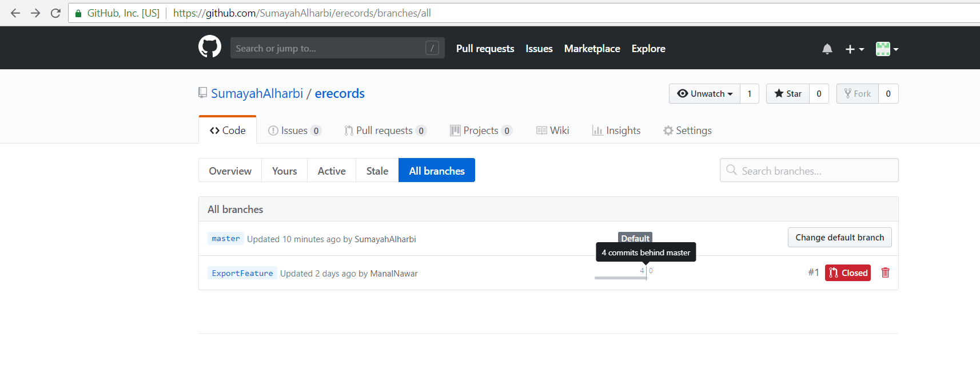Open the SumayahAlharbi owner link
Viewport: 980px width, 371px height.
tap(257, 93)
